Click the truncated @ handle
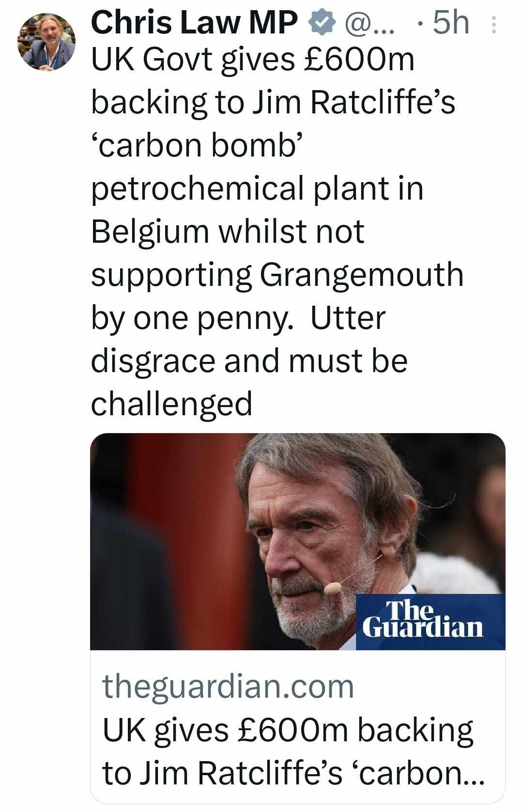The image size is (523, 812). (x=369, y=23)
